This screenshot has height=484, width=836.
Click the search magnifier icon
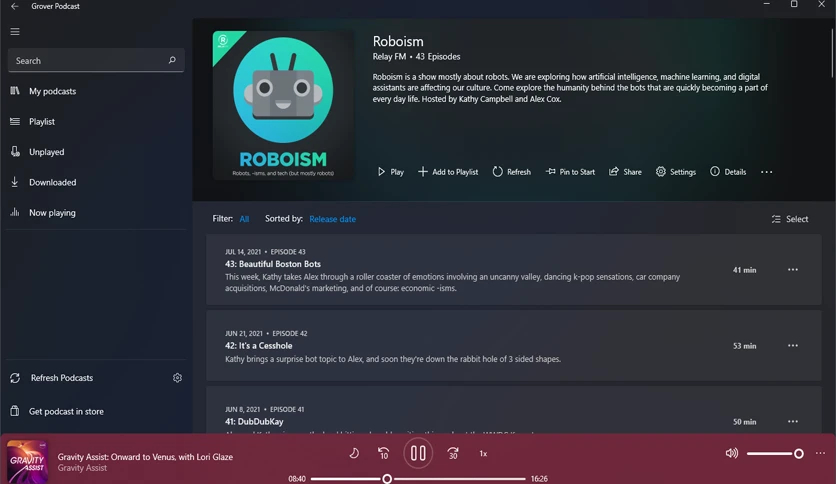click(172, 60)
